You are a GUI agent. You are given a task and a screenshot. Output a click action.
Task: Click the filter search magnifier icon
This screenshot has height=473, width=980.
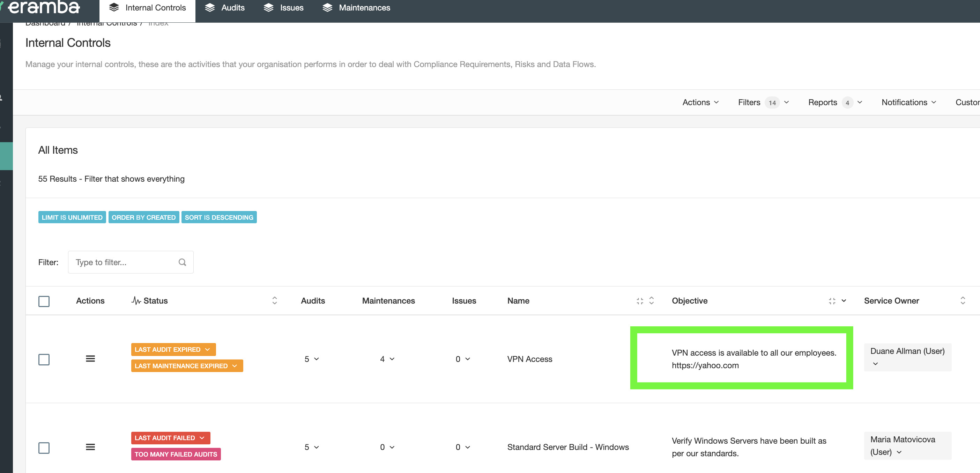pyautogui.click(x=182, y=262)
